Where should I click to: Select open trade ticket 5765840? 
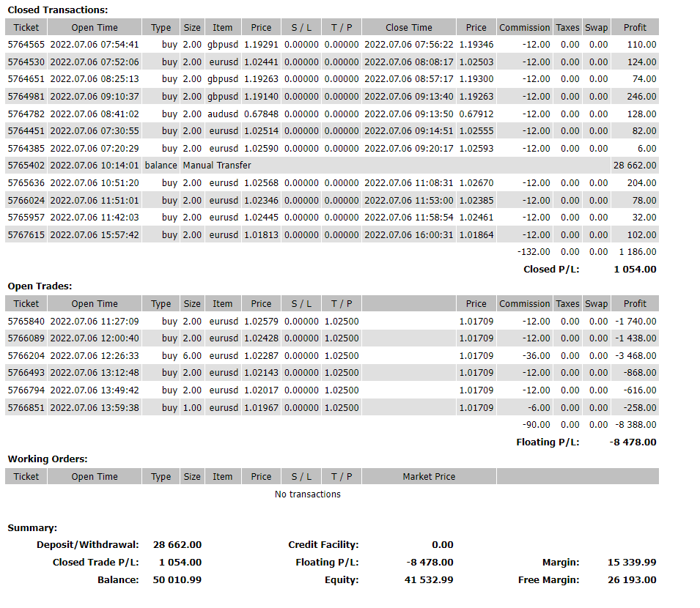[26, 321]
